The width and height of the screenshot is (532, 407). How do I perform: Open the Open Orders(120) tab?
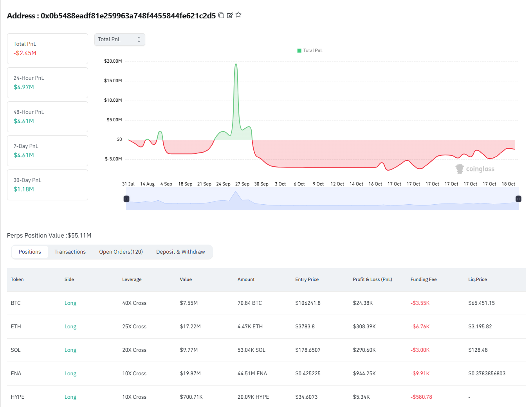(121, 252)
